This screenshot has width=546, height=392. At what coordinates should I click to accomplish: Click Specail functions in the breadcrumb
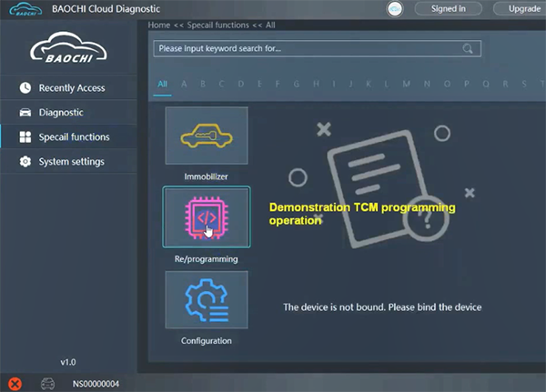tap(218, 25)
